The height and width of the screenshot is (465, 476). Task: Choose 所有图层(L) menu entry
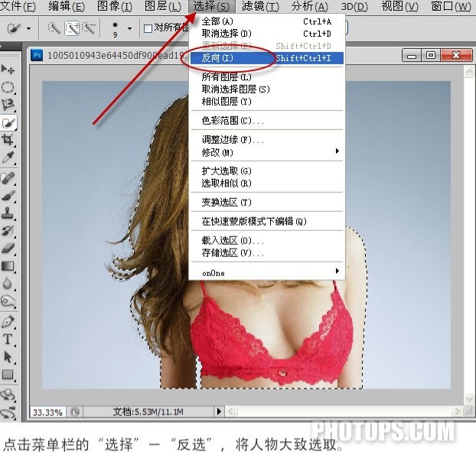tap(267, 77)
